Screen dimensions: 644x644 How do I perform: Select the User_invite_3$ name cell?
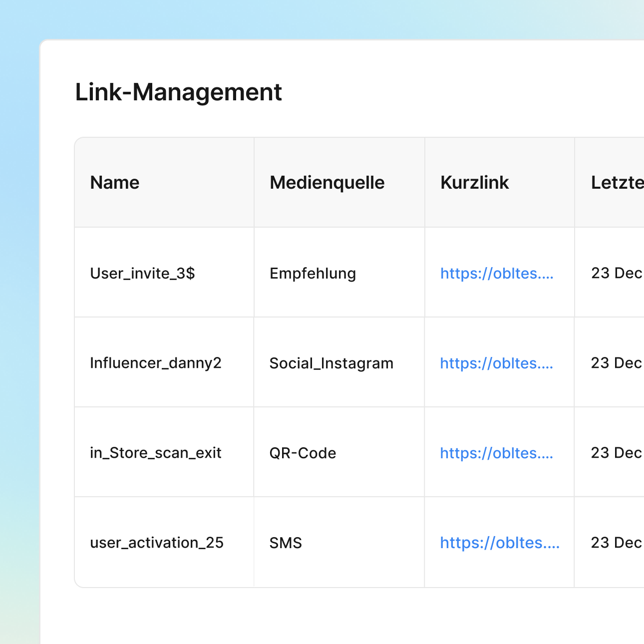(142, 274)
